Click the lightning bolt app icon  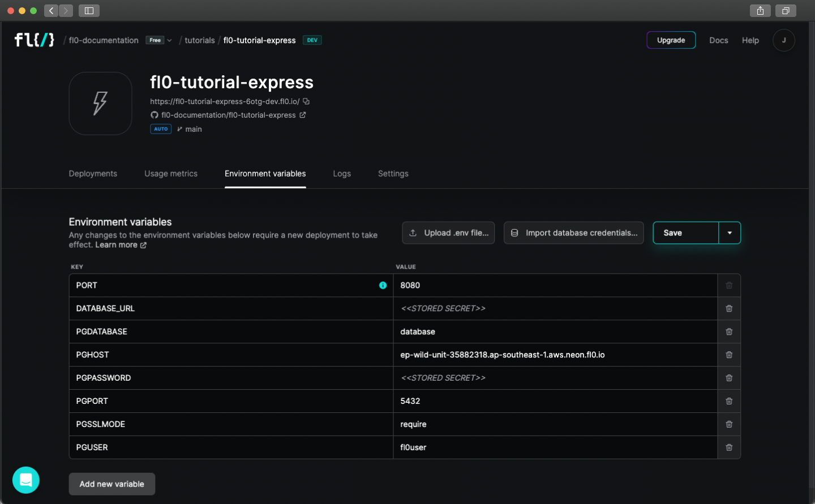(100, 104)
